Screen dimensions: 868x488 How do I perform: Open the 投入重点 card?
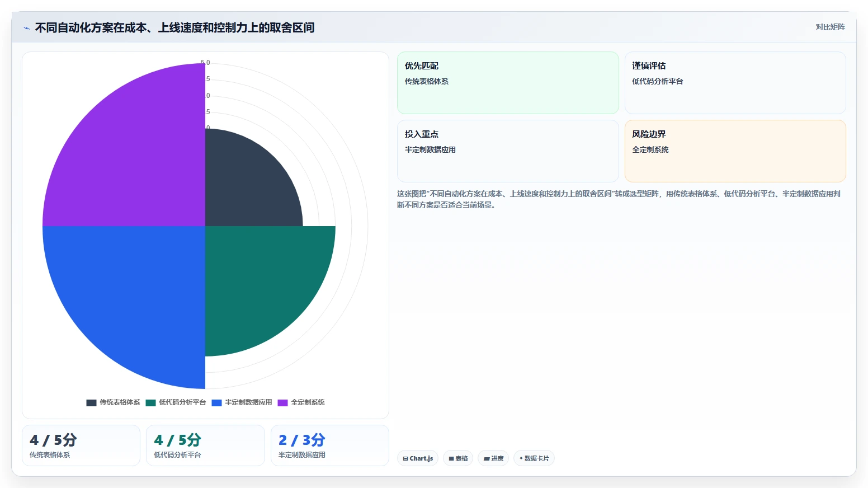508,151
